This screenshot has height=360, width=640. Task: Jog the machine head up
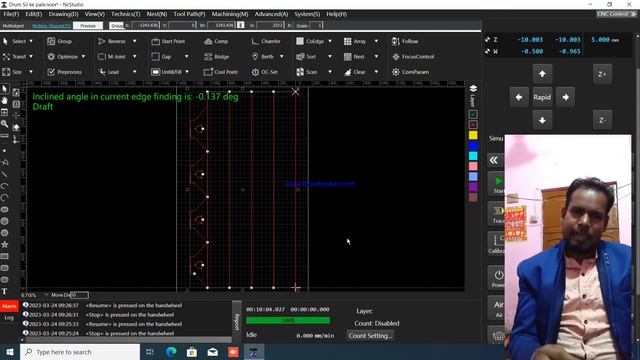tap(542, 74)
